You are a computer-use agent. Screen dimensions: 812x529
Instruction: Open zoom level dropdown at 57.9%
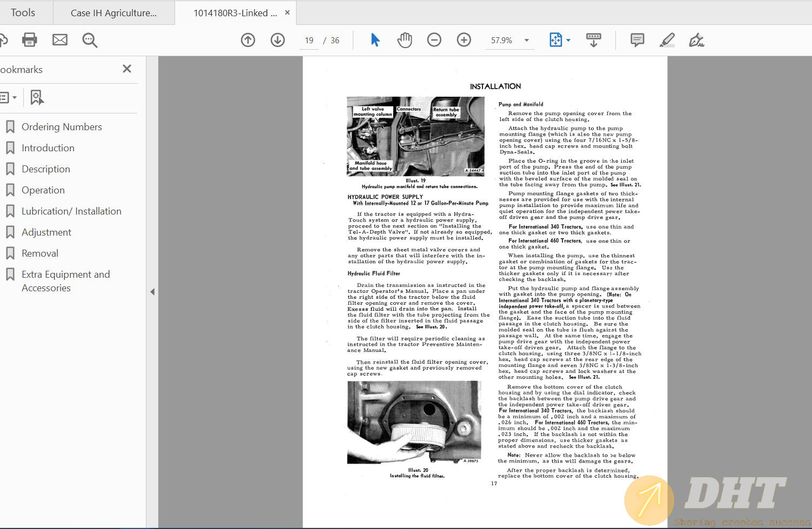527,40
